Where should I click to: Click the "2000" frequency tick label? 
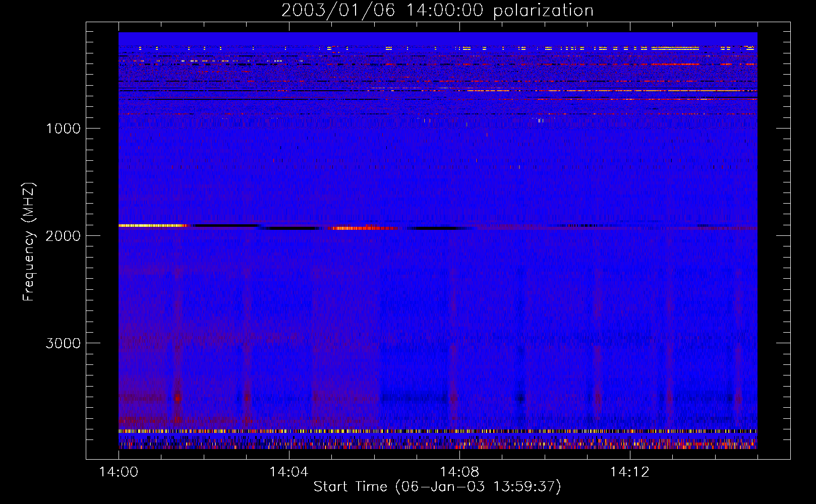[63, 236]
